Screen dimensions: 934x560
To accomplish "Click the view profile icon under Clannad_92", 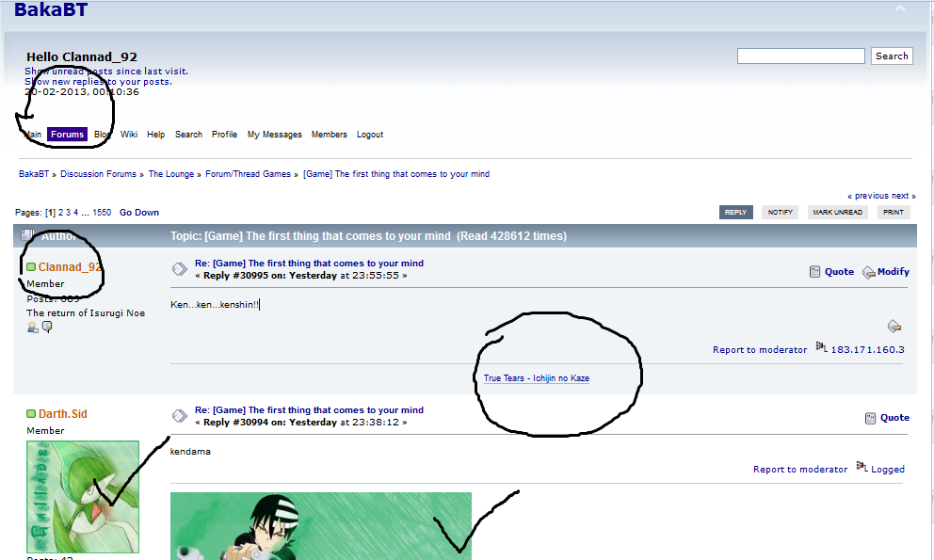I will pyautogui.click(x=33, y=328).
